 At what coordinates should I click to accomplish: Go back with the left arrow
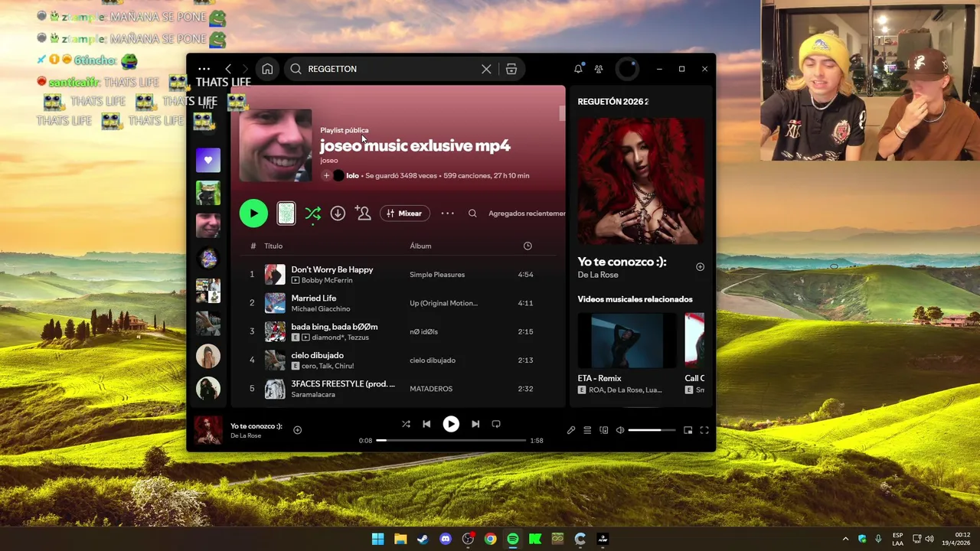point(228,69)
